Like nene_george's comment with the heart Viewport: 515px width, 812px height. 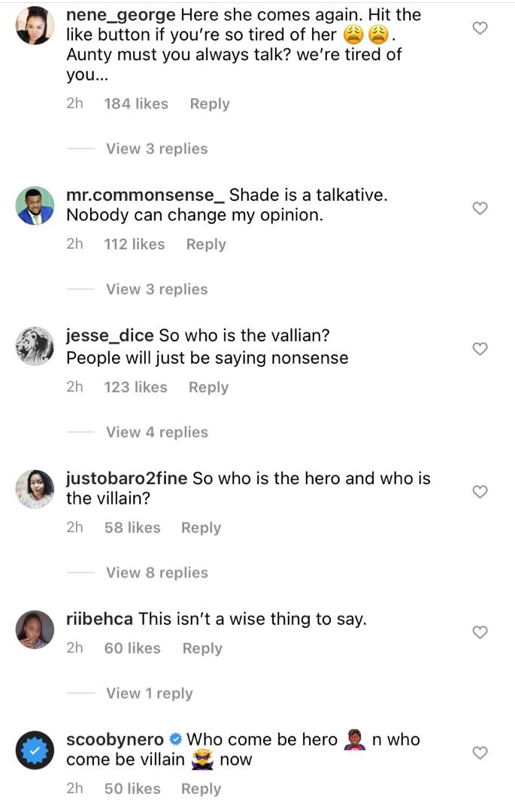point(480,29)
